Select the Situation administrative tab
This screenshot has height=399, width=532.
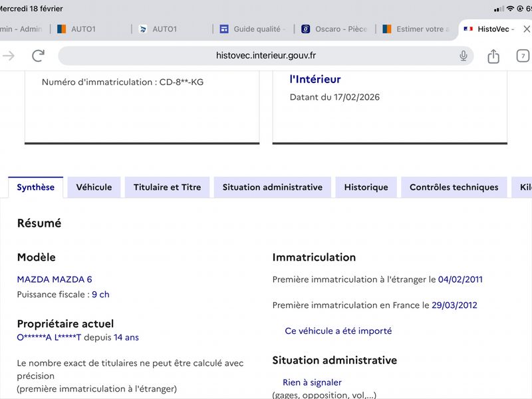pos(273,188)
